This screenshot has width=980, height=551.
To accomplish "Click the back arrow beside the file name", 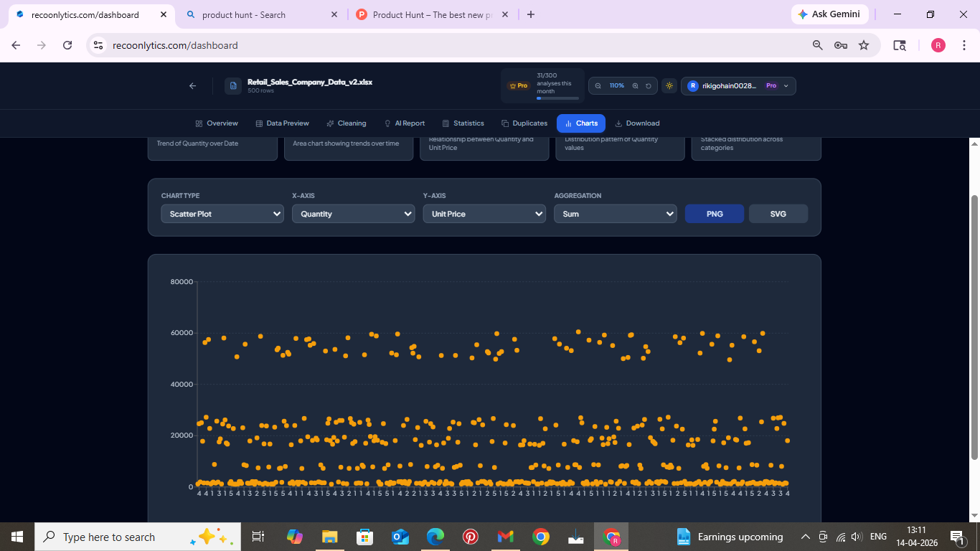I will point(192,86).
